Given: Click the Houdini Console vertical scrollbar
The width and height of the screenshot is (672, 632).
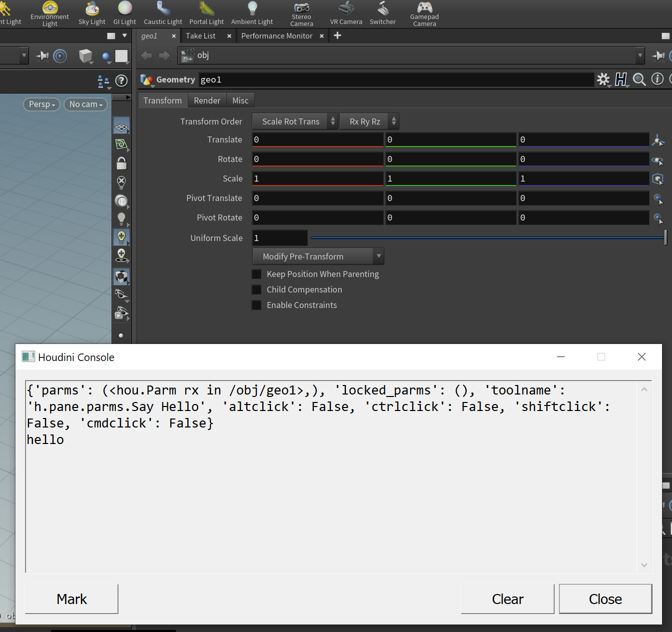Looking at the screenshot, I should 644,477.
